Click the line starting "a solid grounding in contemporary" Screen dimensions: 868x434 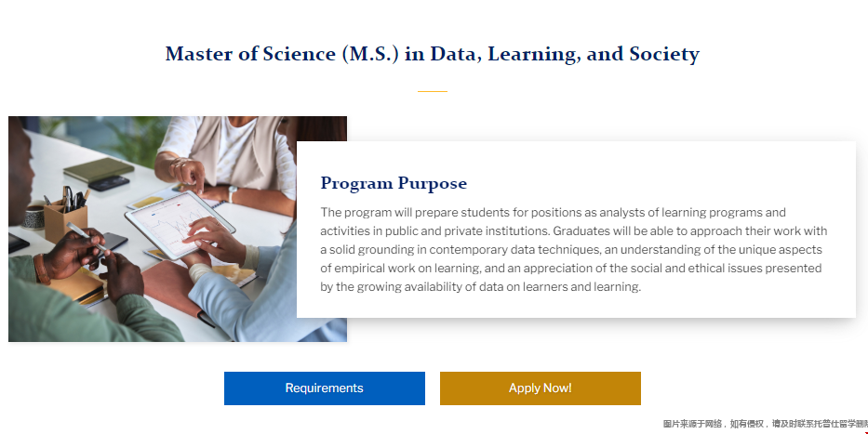(x=571, y=250)
